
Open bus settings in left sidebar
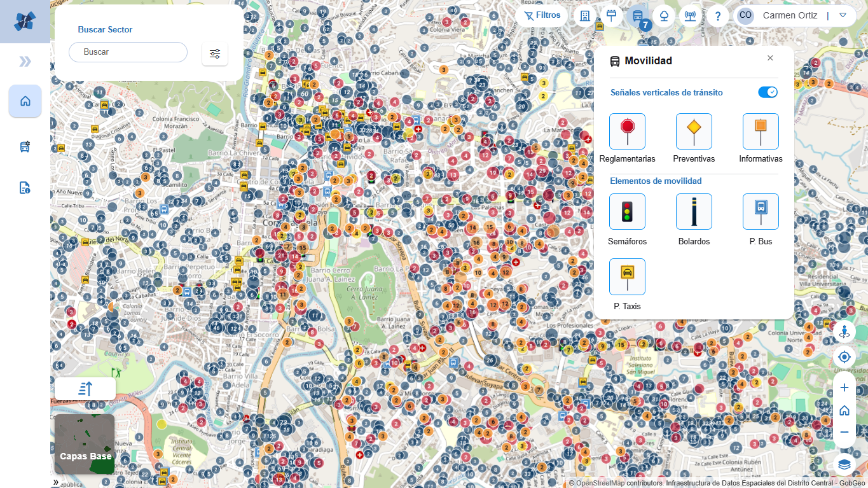coord(25,147)
